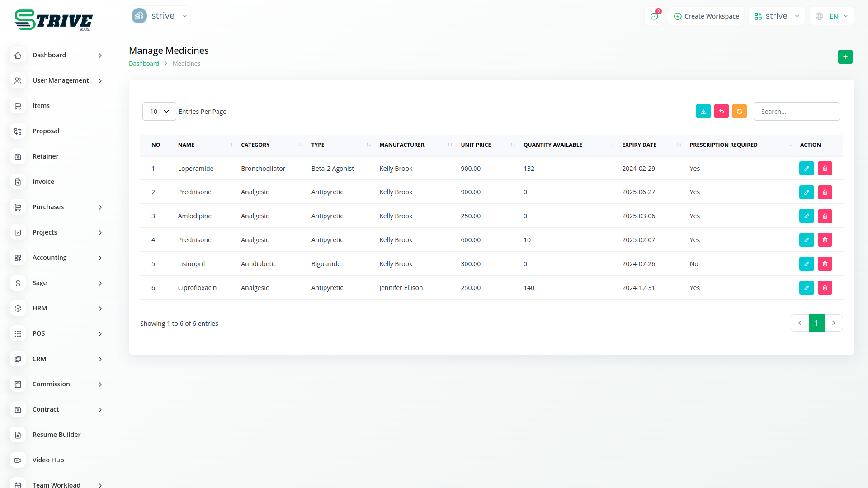Focus the Search input field

[796, 112]
